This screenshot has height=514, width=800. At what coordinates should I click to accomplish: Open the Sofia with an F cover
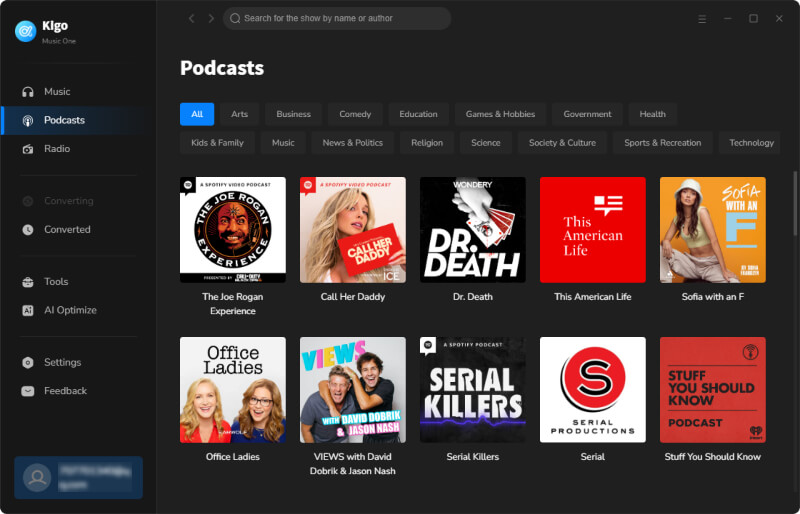(712, 230)
